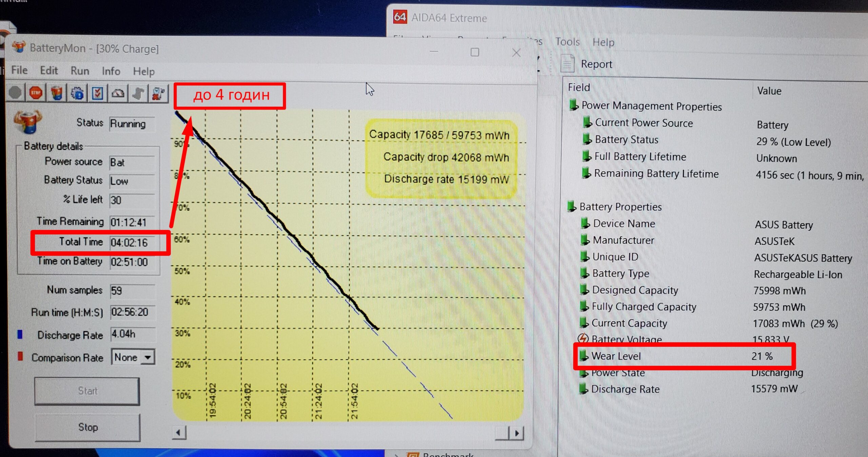Click Power Management Properties tree node
The width and height of the screenshot is (868, 457).
pyautogui.click(x=651, y=106)
